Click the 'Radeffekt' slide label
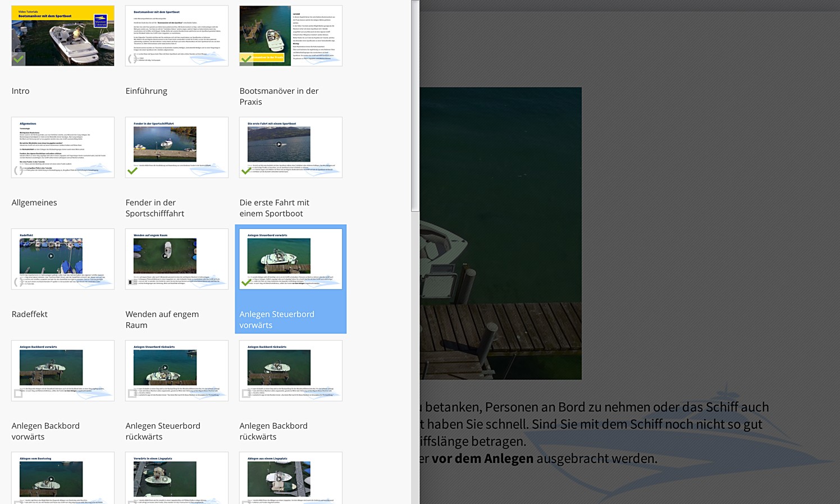This screenshot has height=504, width=840. point(30,314)
